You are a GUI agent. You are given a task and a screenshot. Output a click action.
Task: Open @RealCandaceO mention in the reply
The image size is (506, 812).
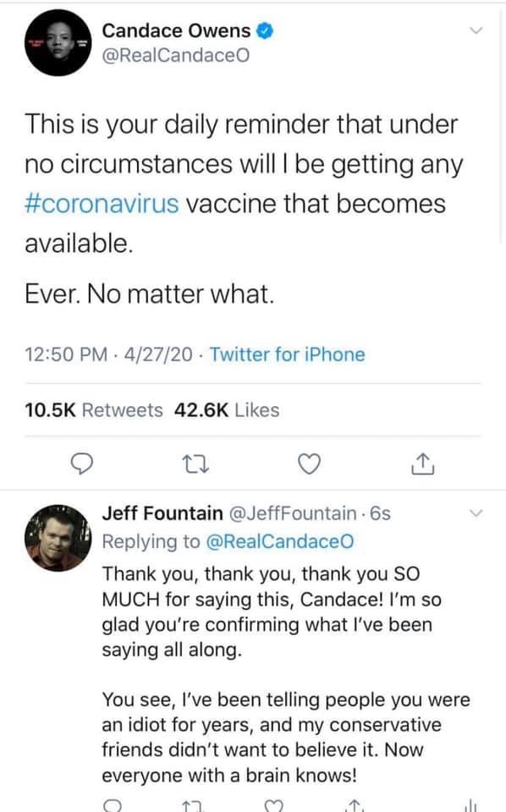click(280, 541)
